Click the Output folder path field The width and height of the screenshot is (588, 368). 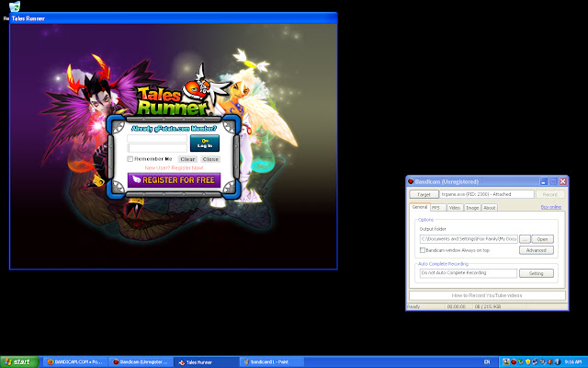pos(469,239)
